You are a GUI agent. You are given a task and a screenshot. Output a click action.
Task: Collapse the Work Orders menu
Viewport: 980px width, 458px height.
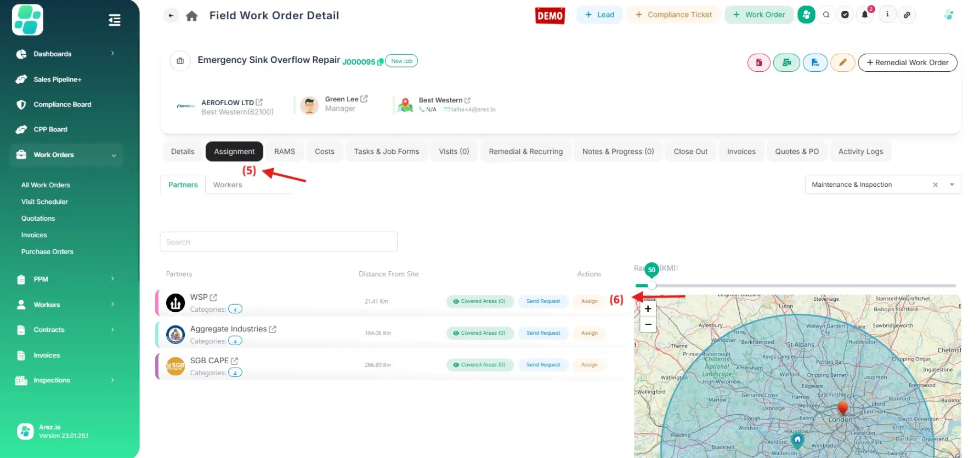(66, 155)
